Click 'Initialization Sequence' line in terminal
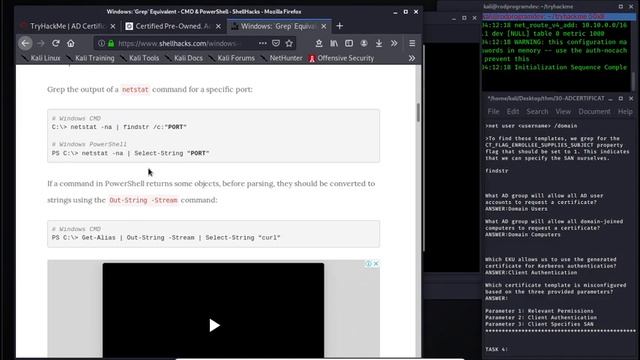The width and height of the screenshot is (640, 360). (555, 67)
